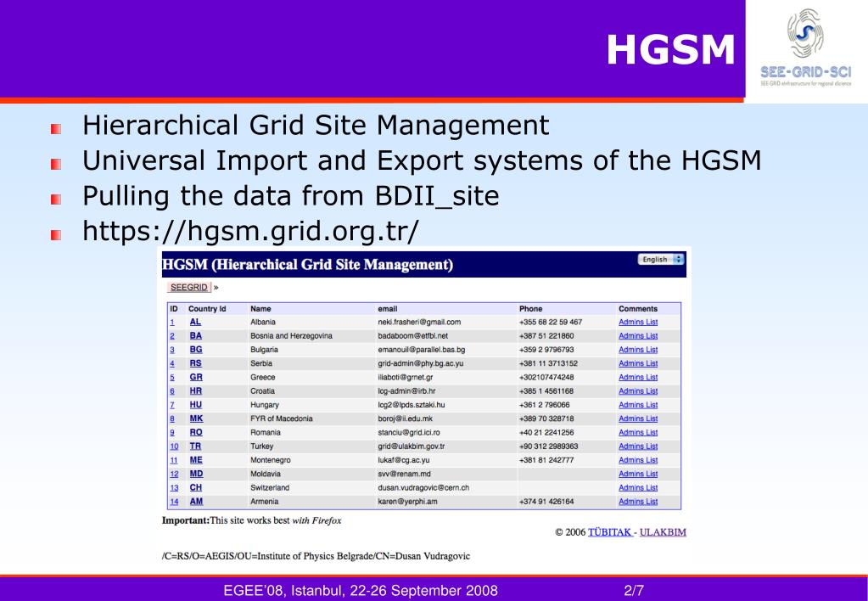Open Admins List for Croatia row
Viewport: 868px width, 601px height.
click(x=638, y=391)
